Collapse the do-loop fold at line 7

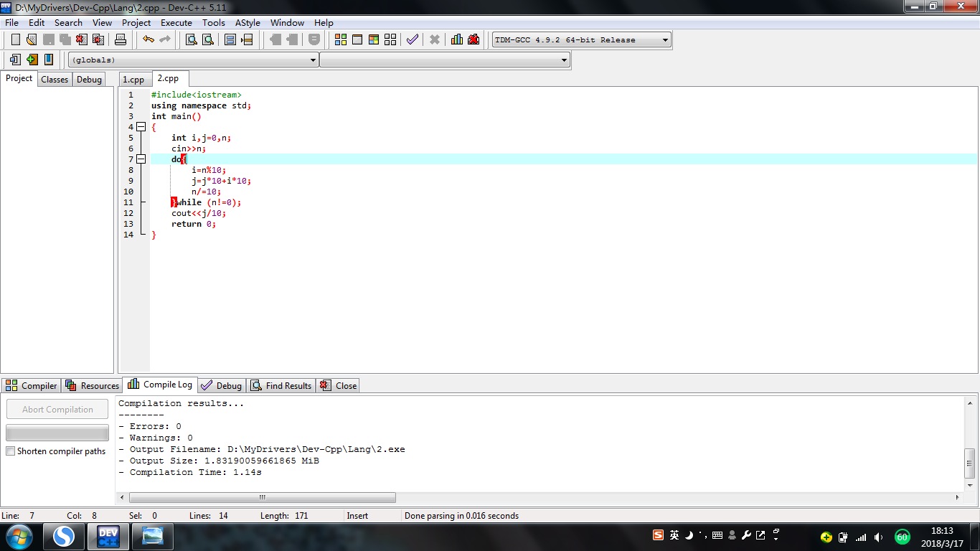[141, 159]
